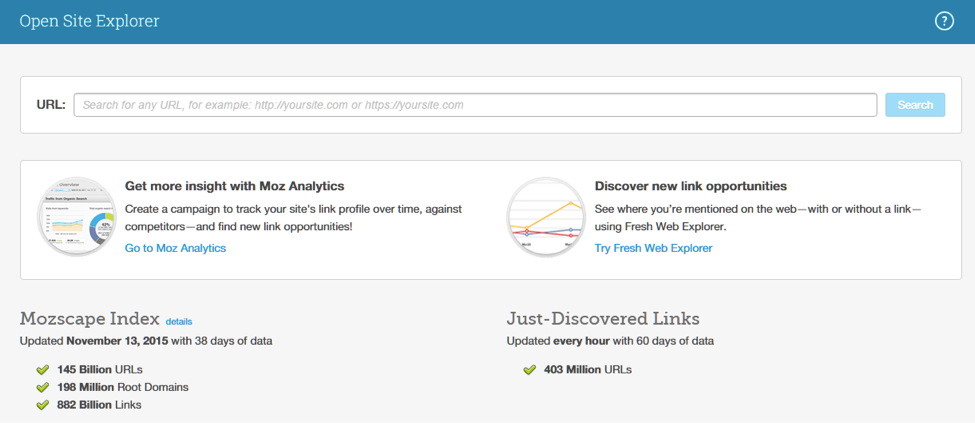Open the Mozscape Index details link
This screenshot has height=423, width=975.
pyautogui.click(x=178, y=321)
